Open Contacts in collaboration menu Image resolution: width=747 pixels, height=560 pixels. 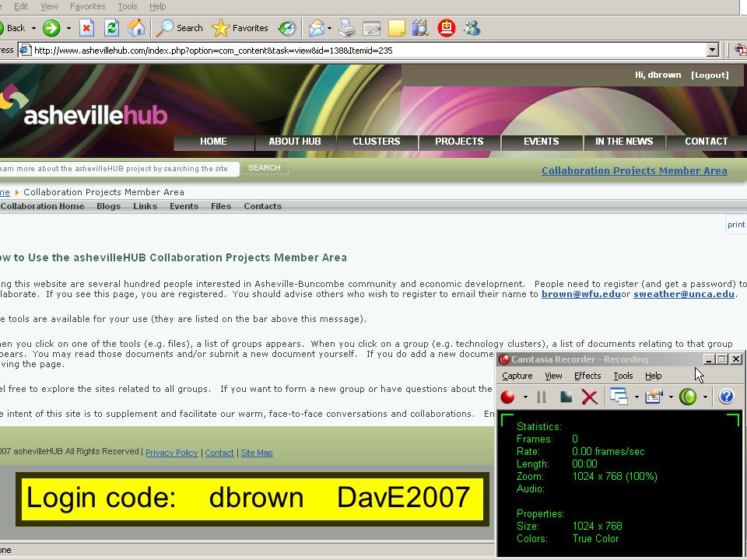262,206
